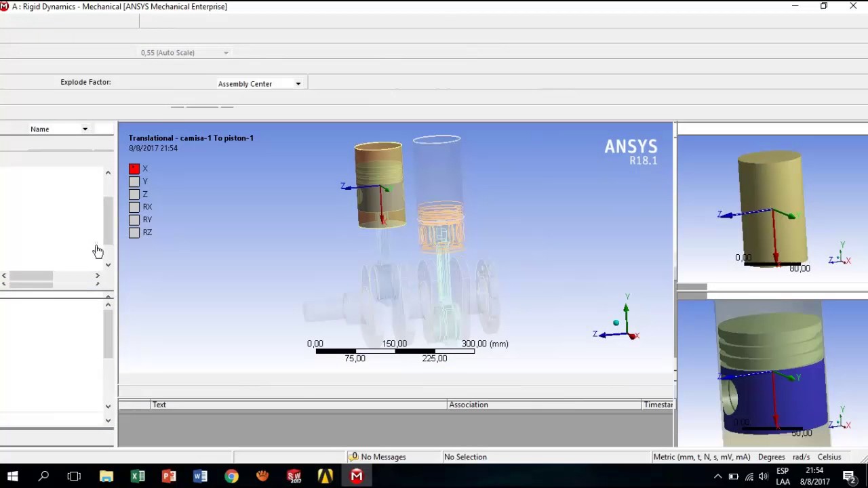Click No Messages in the status bar
Viewport: 868px width, 488px height.
click(383, 457)
